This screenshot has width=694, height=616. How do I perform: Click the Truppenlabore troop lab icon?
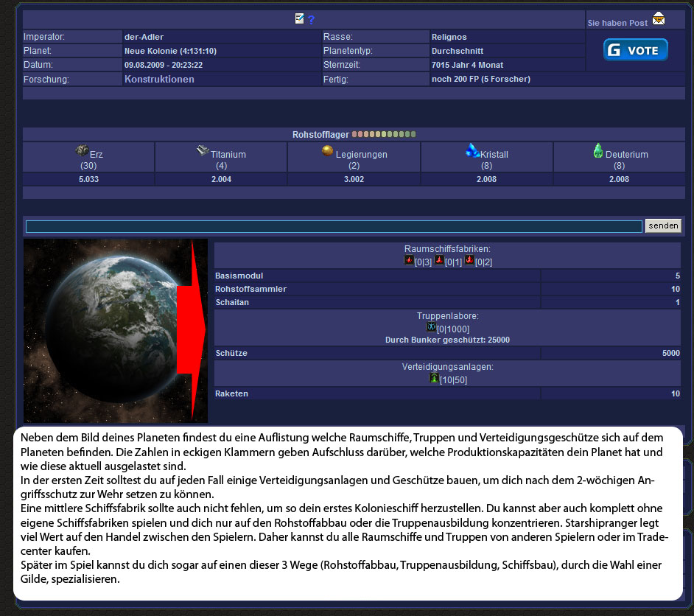(432, 327)
